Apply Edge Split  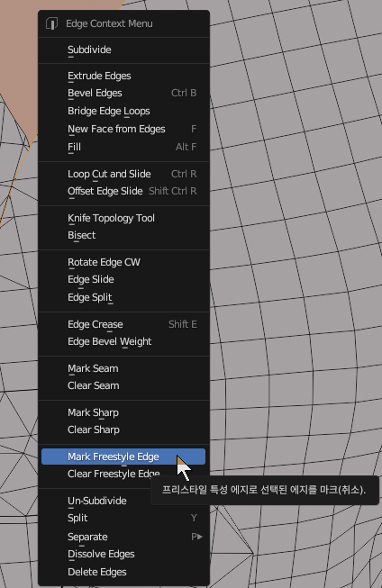123,298
